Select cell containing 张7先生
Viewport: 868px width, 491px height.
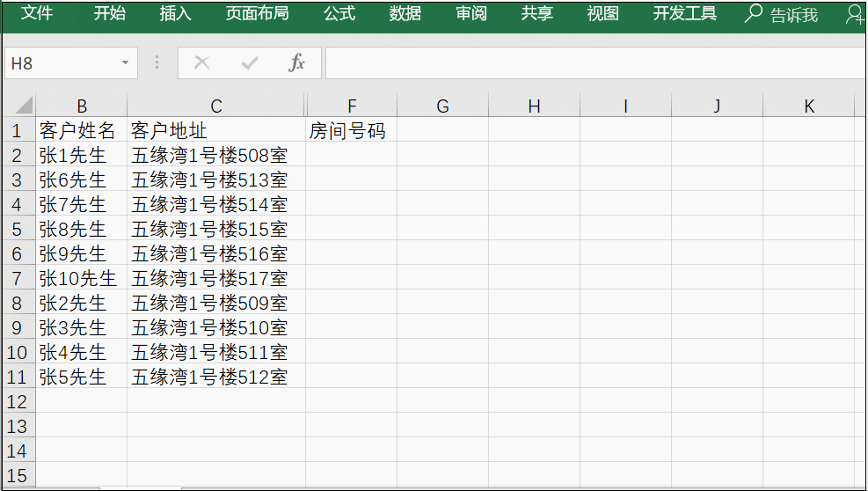pos(82,204)
